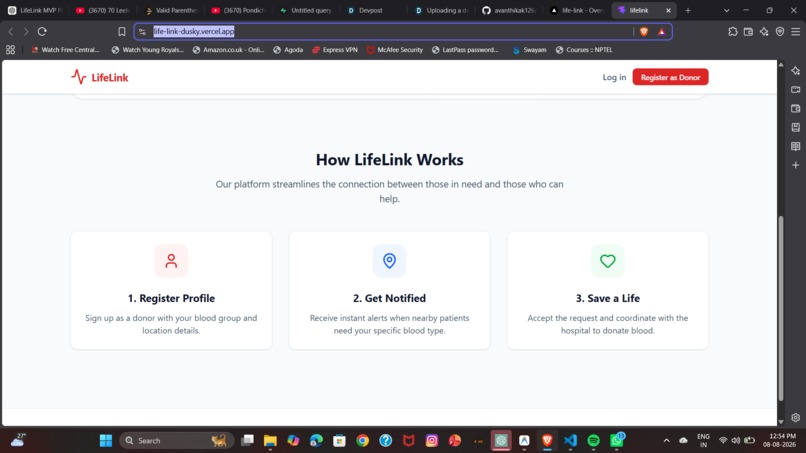This screenshot has width=806, height=453.
Task: Click the Windows Start button
Action: [x=106, y=441]
